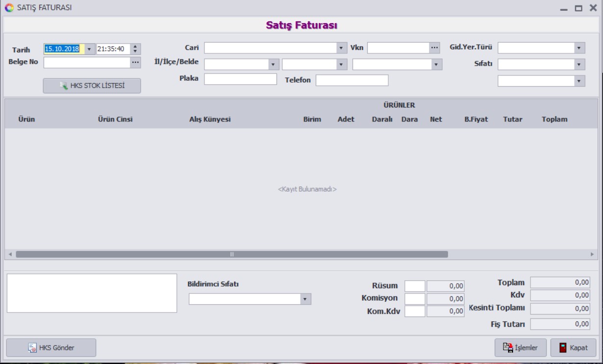Click the Daralı column header

(x=382, y=119)
